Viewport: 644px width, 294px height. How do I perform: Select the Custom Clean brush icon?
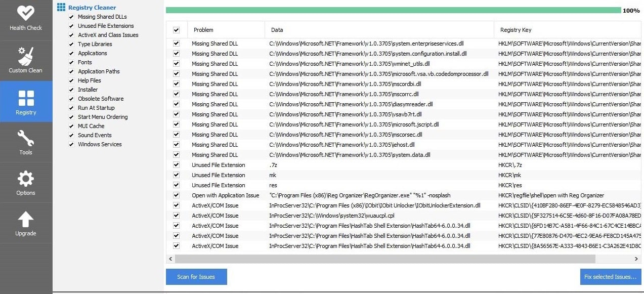click(x=26, y=56)
